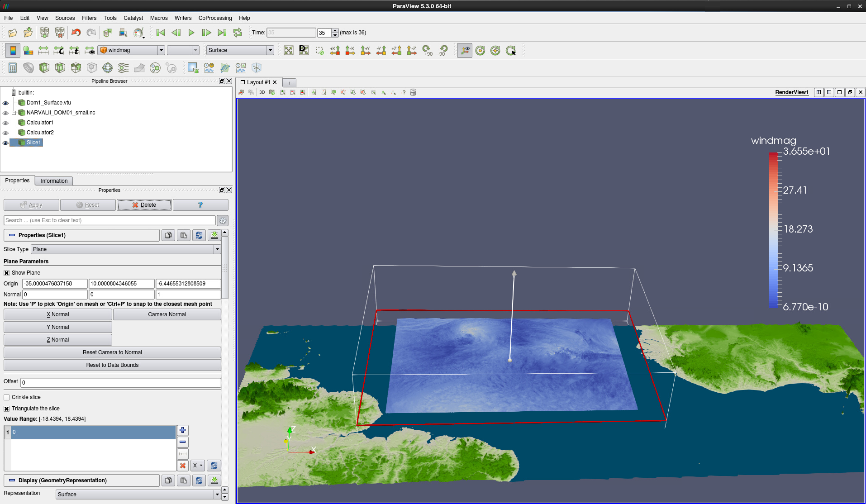Open the Slice Type Plane dropdown
The height and width of the screenshot is (504, 866).
pos(126,249)
